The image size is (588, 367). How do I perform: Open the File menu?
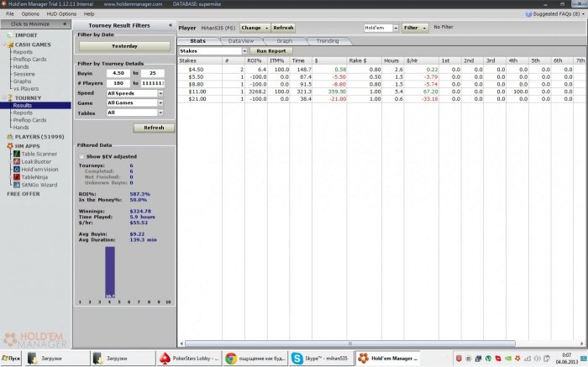(10, 14)
